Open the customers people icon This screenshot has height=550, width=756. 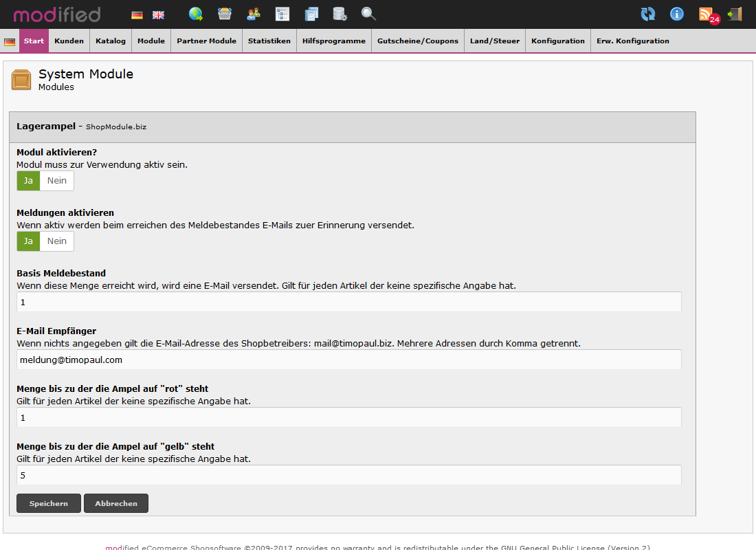(254, 14)
